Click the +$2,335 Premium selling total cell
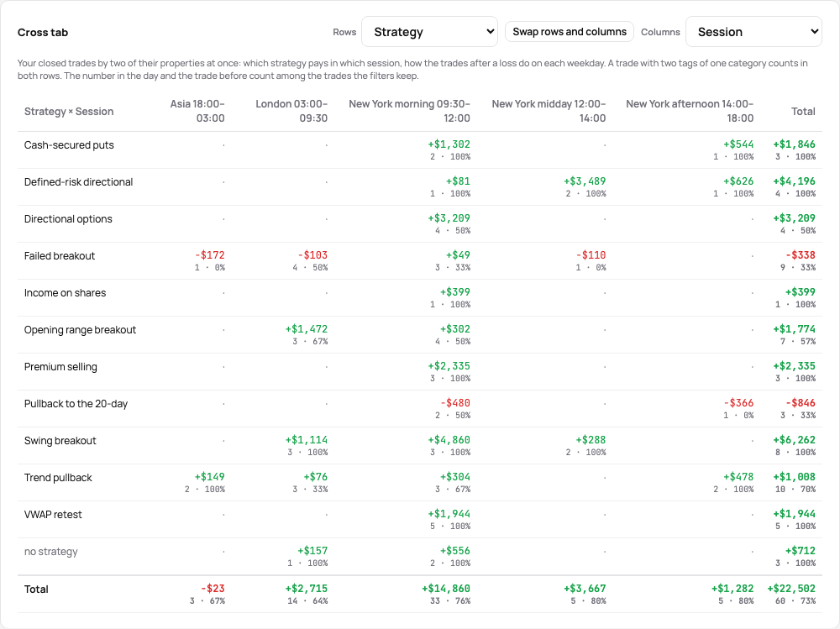The image size is (840, 629). click(x=794, y=371)
